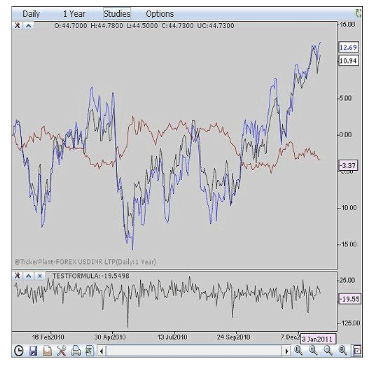The image size is (385, 369).
Task: Click the H:44.7800 high price readout
Action: [107, 26]
